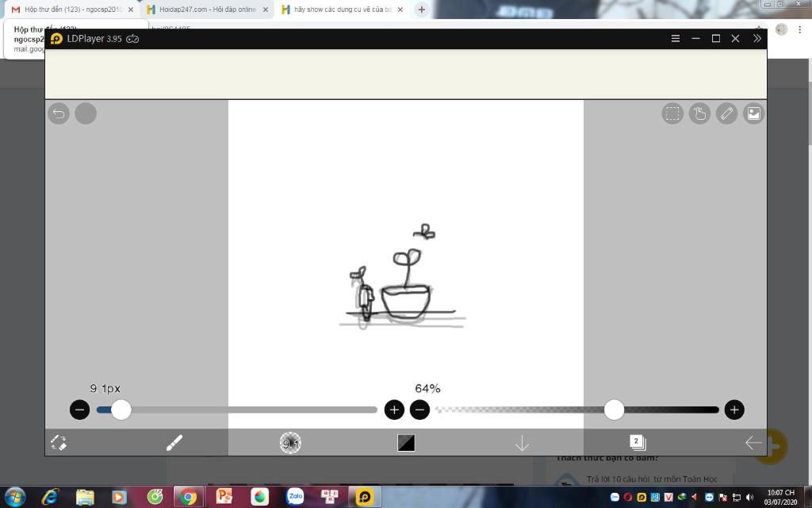The image size is (812, 508).
Task: Open the selection area tool
Action: click(672, 114)
